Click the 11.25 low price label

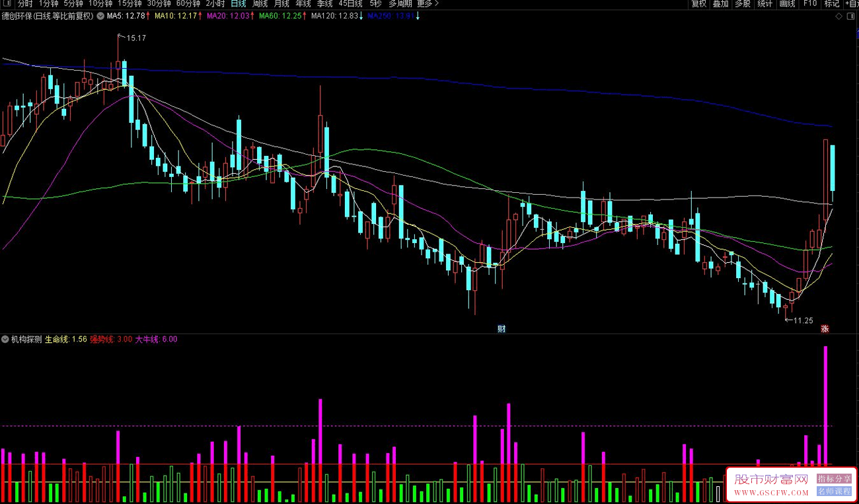[803, 320]
